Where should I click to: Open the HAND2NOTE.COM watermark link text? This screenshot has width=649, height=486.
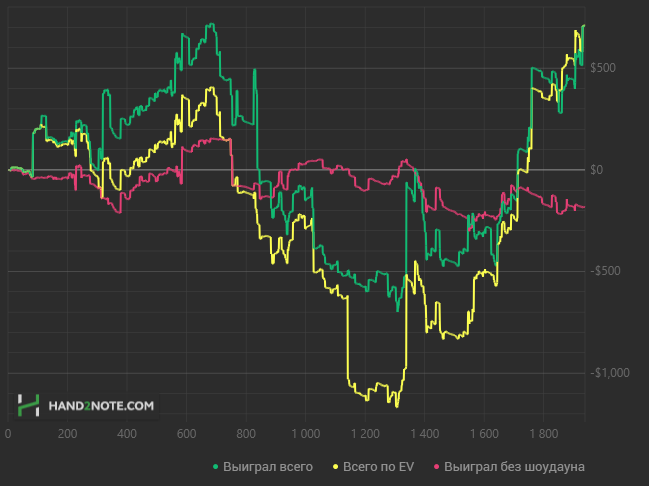101,406
